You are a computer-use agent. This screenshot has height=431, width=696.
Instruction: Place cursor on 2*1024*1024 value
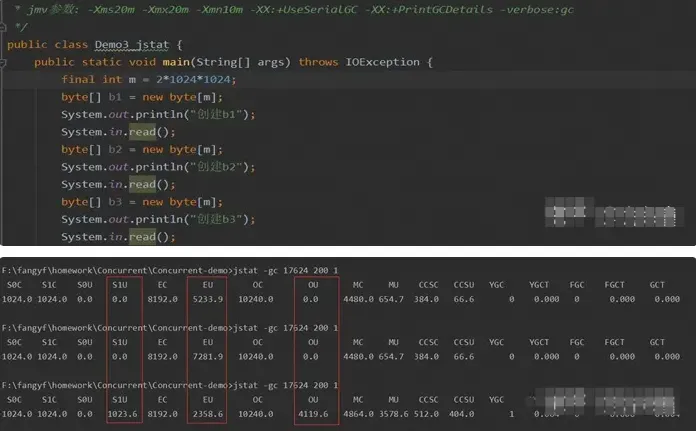coord(193,80)
